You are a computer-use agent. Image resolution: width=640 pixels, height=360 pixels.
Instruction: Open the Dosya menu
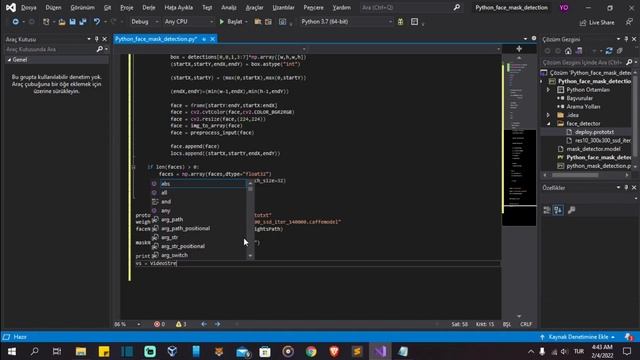(x=29, y=7)
